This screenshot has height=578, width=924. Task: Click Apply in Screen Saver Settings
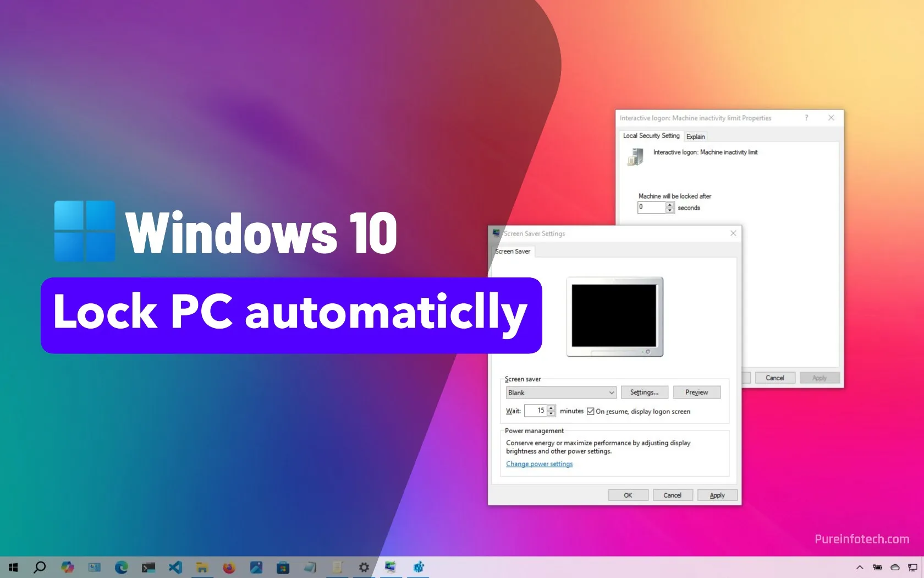point(717,495)
